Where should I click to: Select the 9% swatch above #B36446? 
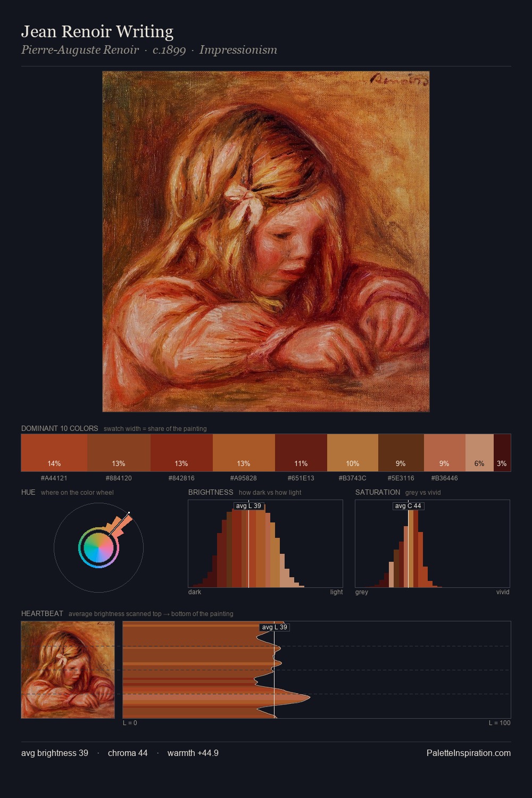(x=445, y=453)
